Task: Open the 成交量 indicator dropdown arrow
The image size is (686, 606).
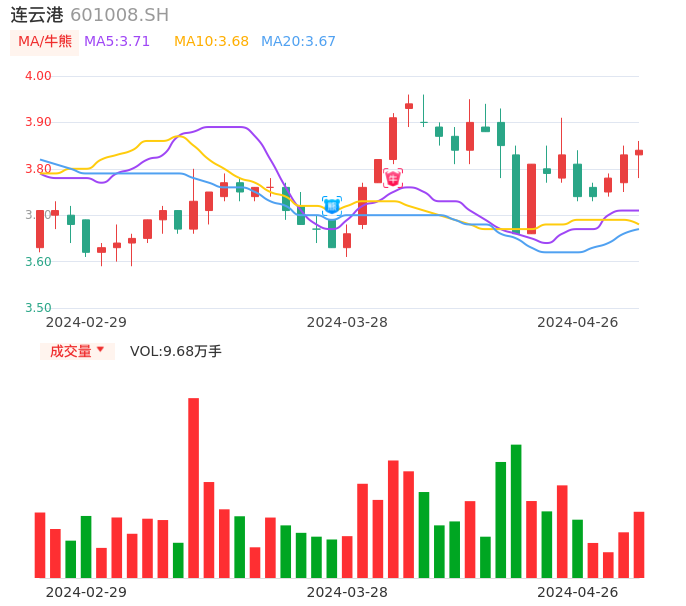Action: [100, 350]
